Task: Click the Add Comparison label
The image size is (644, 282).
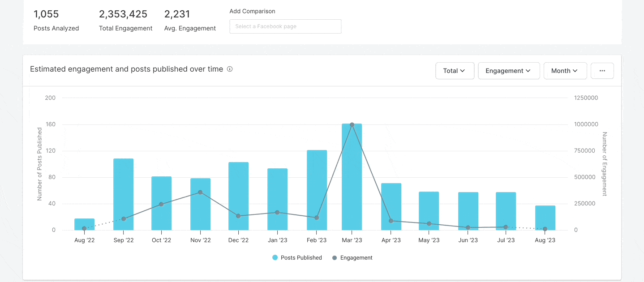Action: tap(252, 11)
